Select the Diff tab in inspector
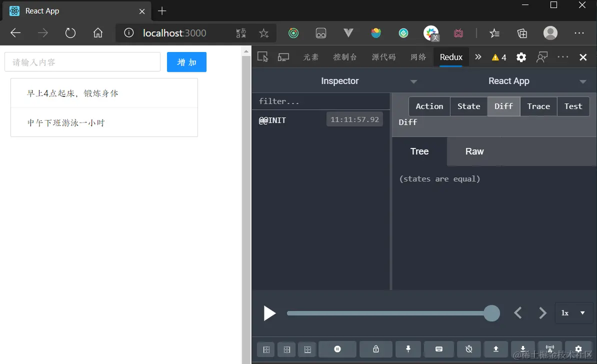Screen dimensions: 597x364 click(503, 106)
